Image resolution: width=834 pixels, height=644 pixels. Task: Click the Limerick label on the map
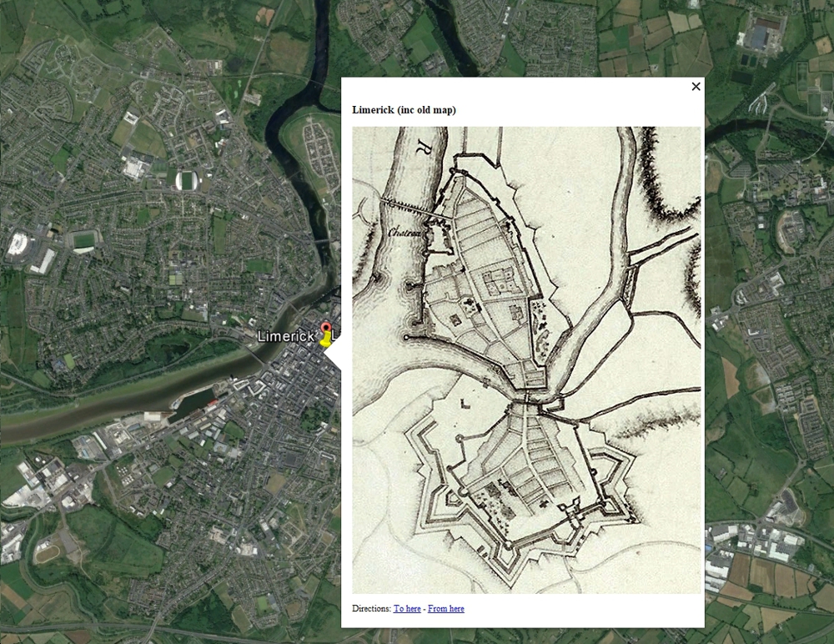coord(285,336)
